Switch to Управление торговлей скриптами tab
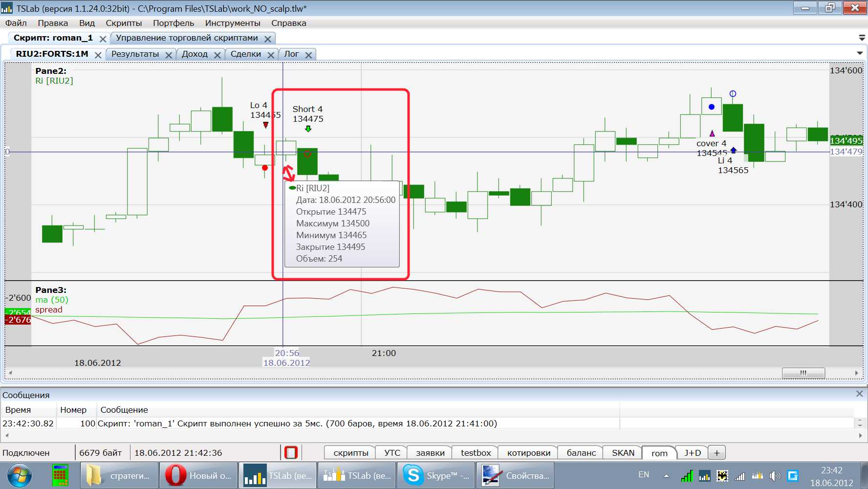The width and height of the screenshot is (868, 489). coord(187,38)
